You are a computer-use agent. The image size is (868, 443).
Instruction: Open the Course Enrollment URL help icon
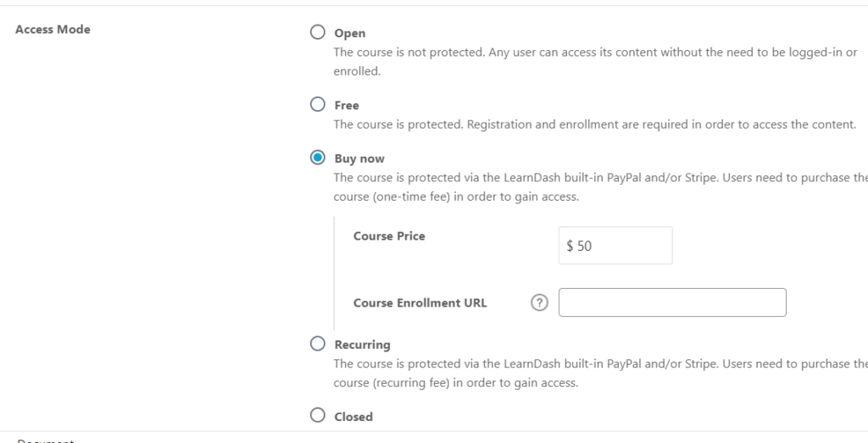point(539,302)
